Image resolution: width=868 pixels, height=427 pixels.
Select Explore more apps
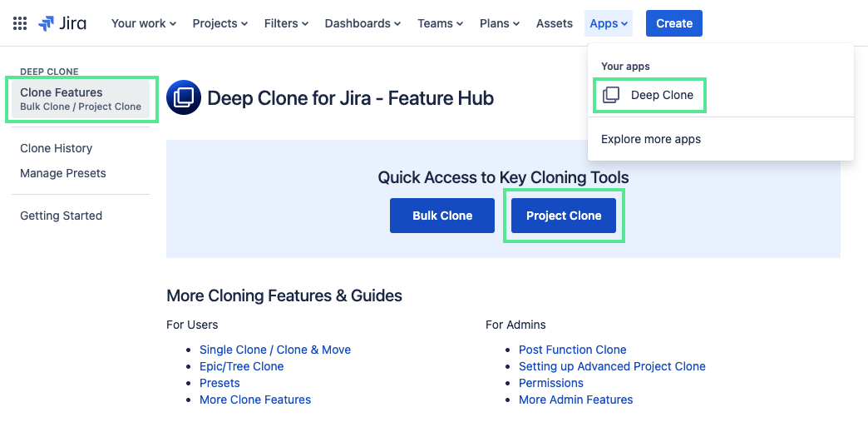coord(651,139)
